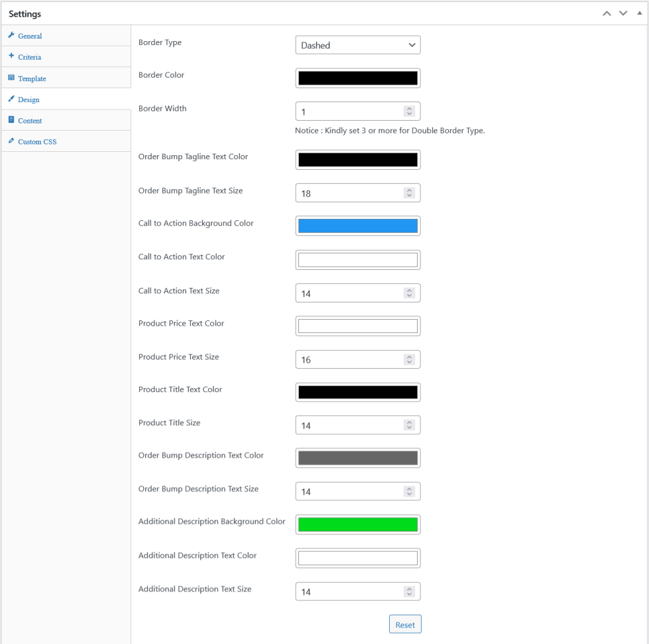Click the table icon beside Template
This screenshot has width=649, height=644.
11,78
